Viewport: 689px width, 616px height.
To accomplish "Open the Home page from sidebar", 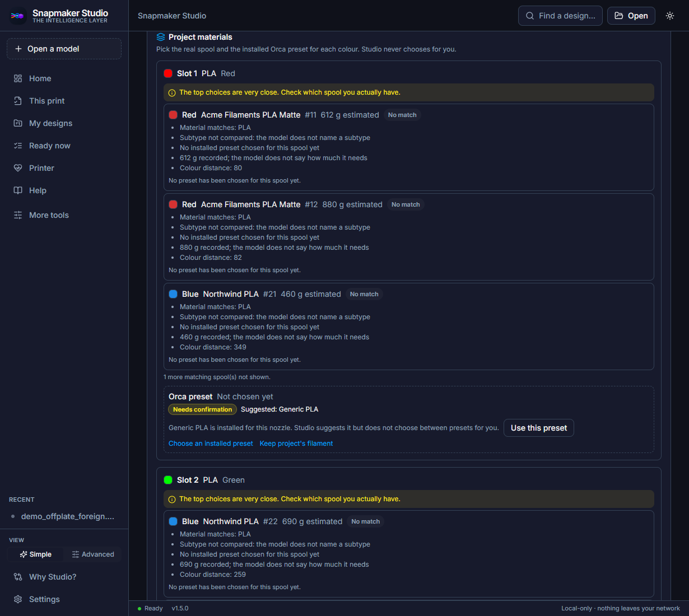I will click(x=64, y=78).
